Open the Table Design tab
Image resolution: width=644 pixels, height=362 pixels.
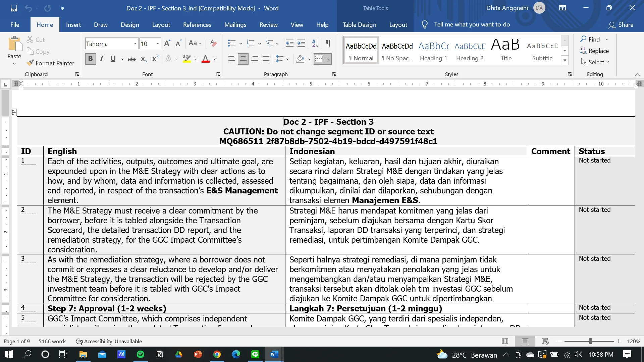click(x=359, y=25)
